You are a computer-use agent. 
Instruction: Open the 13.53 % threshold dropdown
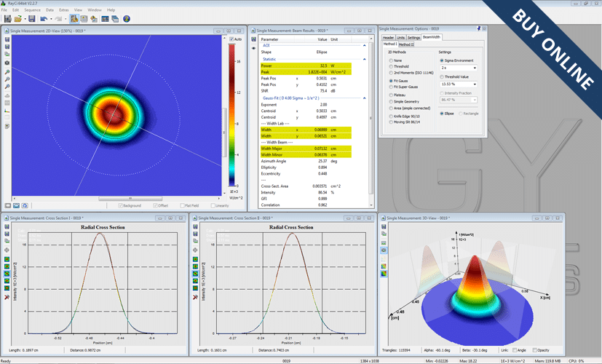[459, 84]
